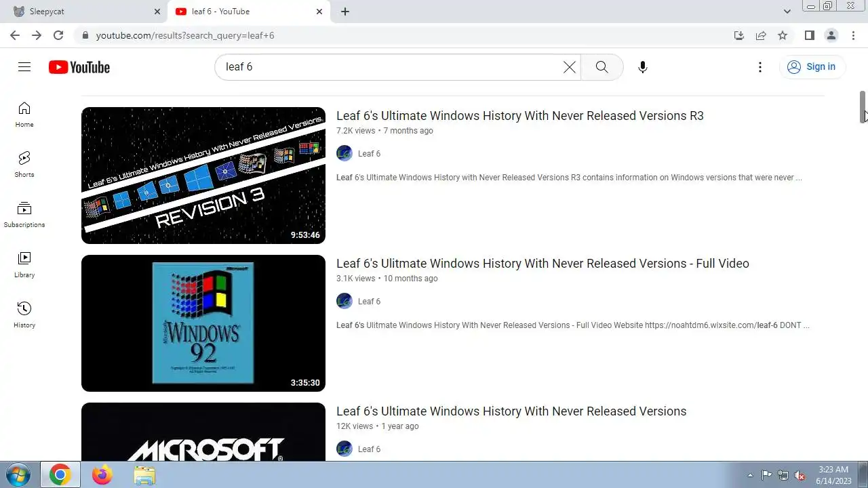Open Leaf 6 channel under 12K views video

tap(369, 449)
